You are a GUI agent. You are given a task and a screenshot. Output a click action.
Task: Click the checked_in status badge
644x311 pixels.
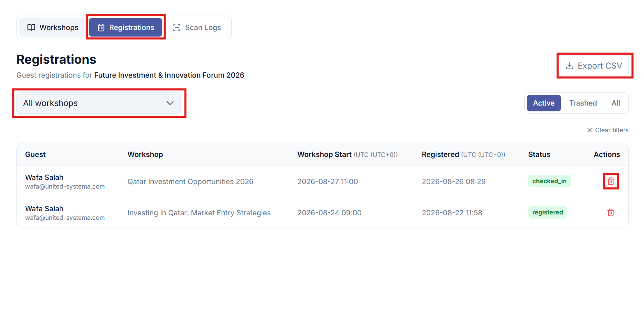tap(549, 181)
